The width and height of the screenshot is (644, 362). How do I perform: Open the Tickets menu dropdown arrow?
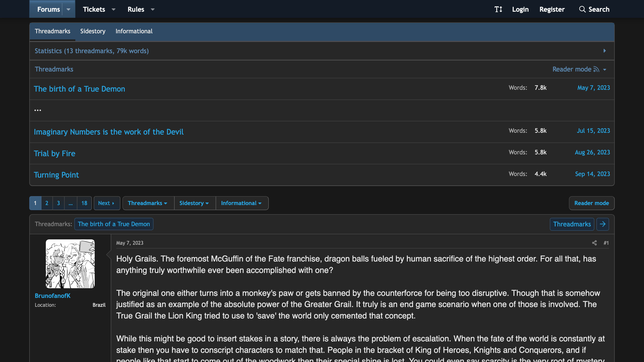coord(114,9)
